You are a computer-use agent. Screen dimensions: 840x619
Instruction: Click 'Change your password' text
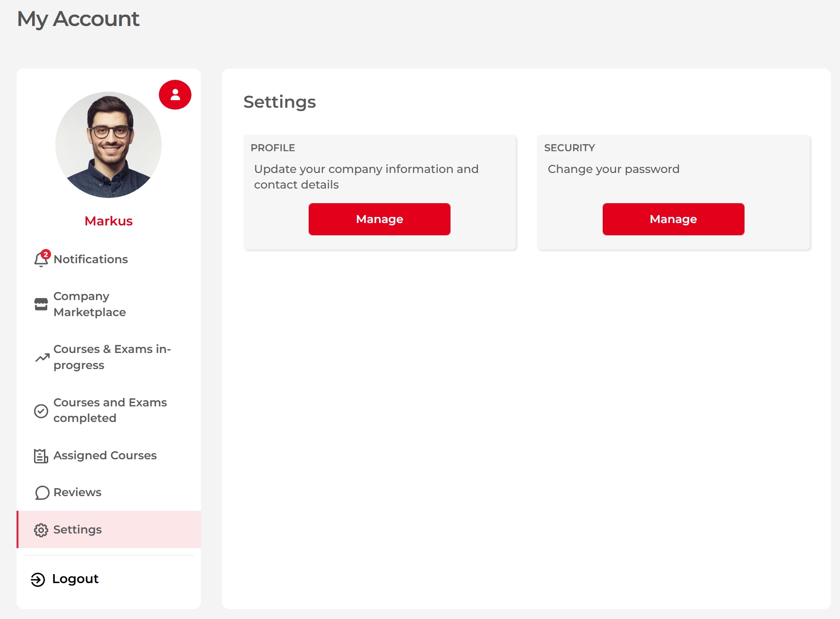point(614,169)
